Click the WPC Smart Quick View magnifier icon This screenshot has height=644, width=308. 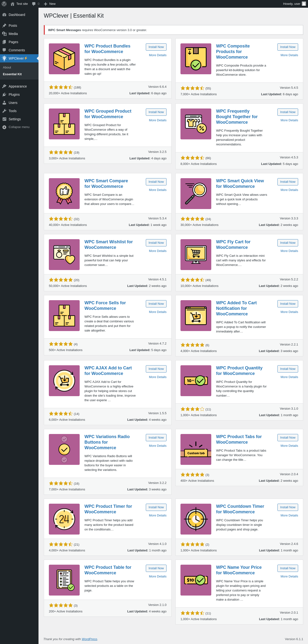[196, 194]
